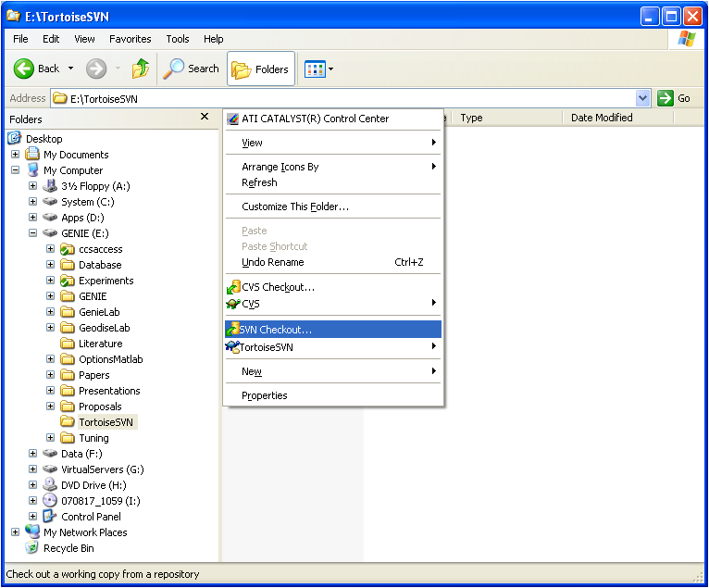
Task: Click the ATI CATALYST Control Center icon
Action: (x=233, y=119)
